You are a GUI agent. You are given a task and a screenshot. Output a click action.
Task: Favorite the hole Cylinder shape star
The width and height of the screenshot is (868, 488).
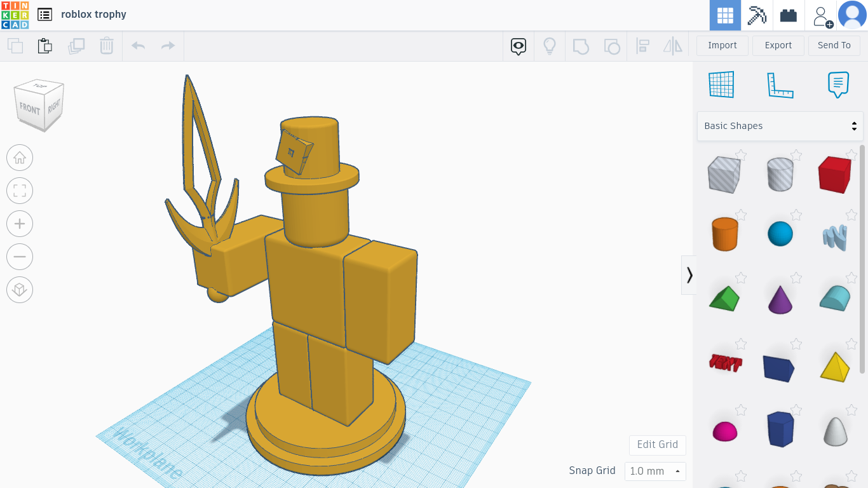796,154
